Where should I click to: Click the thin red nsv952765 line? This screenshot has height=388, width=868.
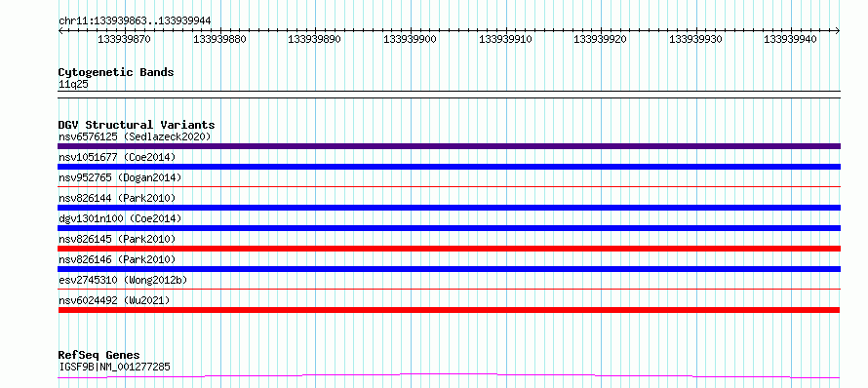tap(449, 186)
